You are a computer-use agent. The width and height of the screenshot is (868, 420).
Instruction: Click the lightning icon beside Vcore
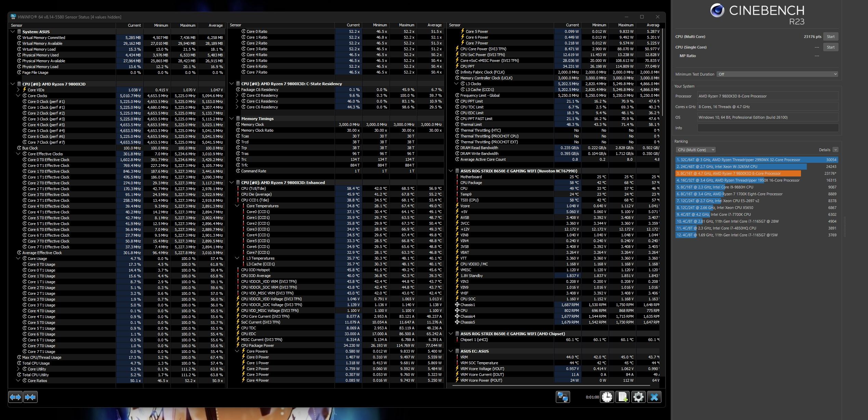pyautogui.click(x=457, y=206)
